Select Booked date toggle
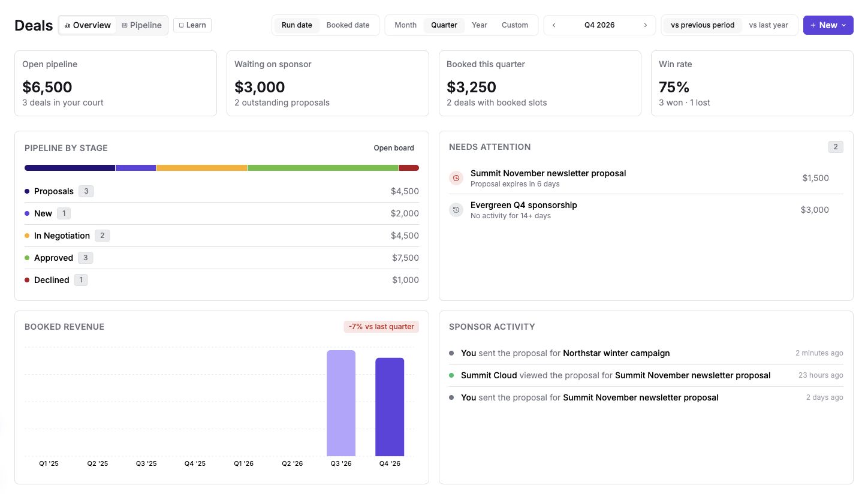This screenshot has width=868, height=494. coord(348,25)
